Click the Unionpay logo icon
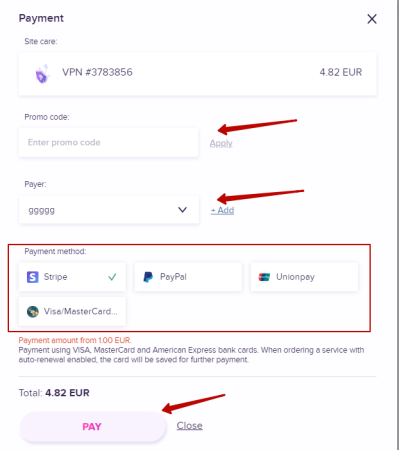Viewport: 399px width, 450px height. 264,277
